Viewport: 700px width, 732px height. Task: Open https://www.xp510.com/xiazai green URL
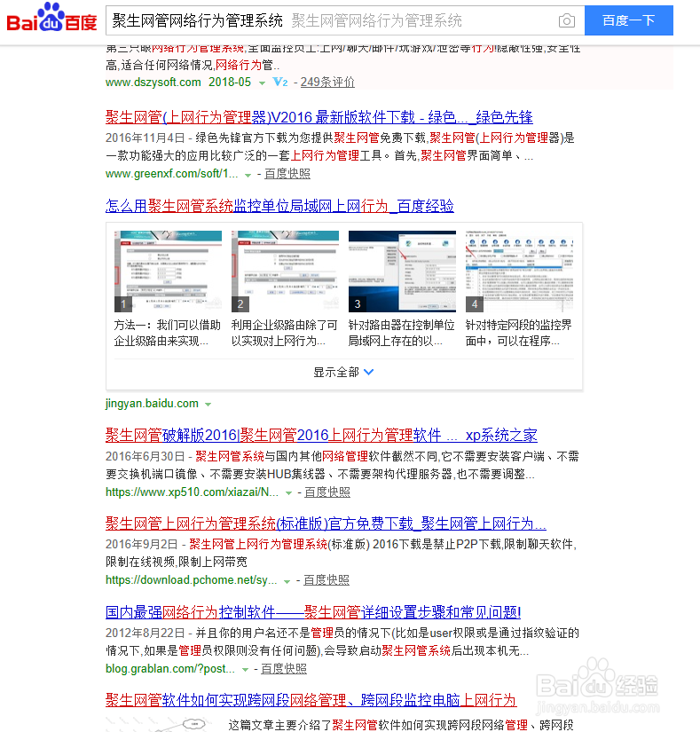(x=192, y=492)
